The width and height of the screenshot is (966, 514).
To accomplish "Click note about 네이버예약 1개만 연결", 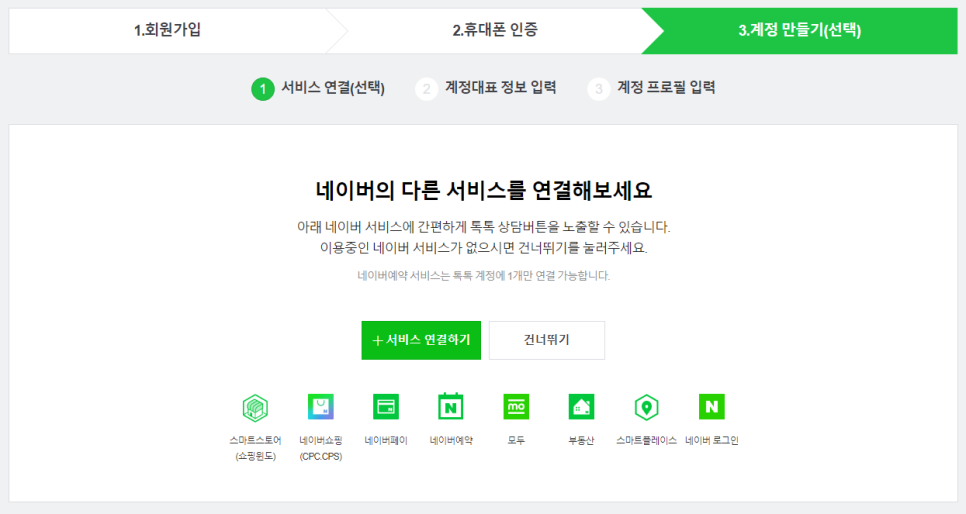I will [484, 275].
